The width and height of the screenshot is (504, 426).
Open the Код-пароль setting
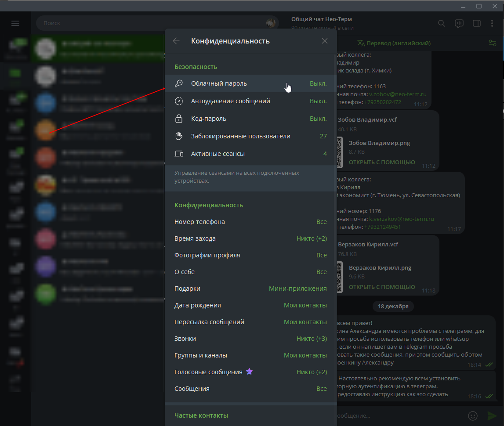point(251,119)
